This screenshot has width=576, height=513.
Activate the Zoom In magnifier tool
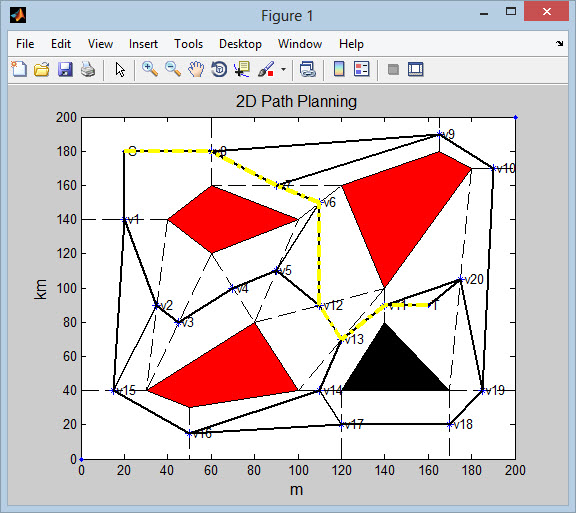(x=150, y=69)
